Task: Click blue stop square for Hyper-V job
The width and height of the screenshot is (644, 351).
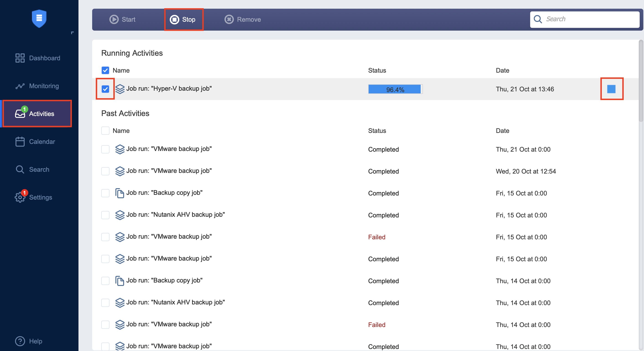Action: [x=611, y=89]
